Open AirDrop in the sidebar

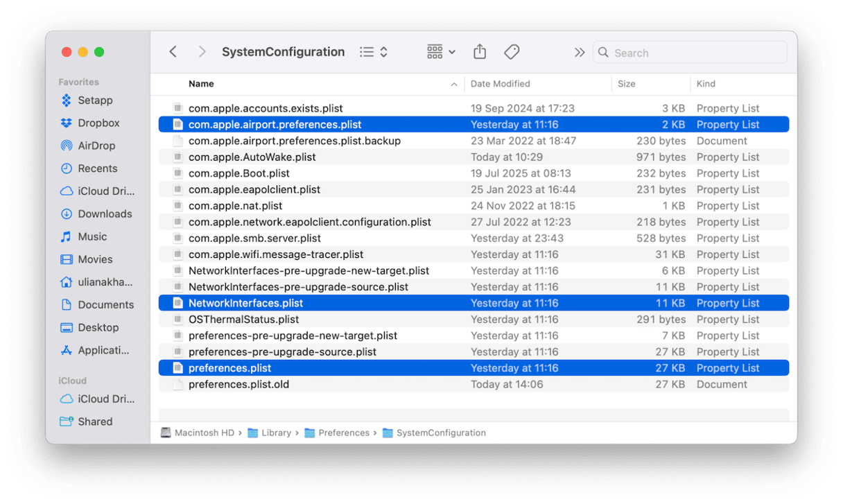point(96,146)
